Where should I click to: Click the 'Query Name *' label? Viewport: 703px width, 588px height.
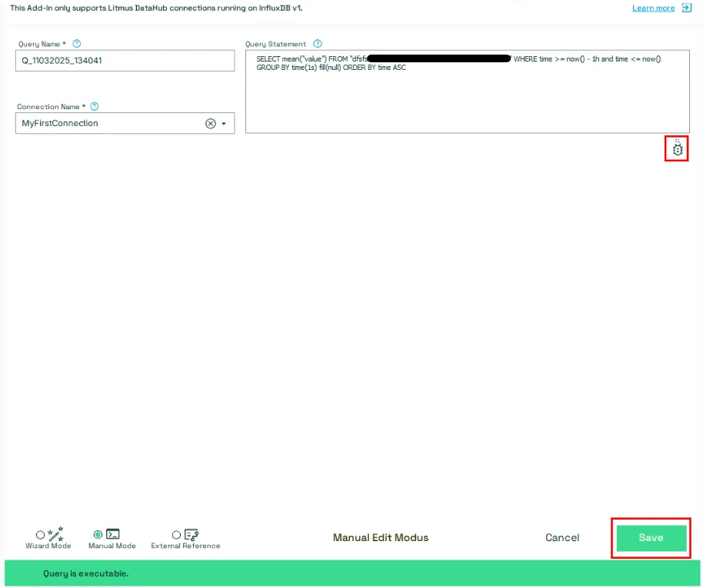(x=42, y=44)
